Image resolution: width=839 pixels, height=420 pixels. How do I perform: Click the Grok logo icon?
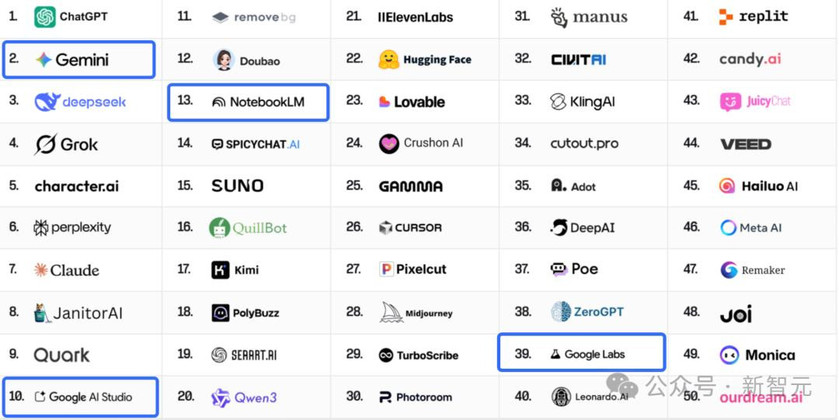tap(46, 144)
